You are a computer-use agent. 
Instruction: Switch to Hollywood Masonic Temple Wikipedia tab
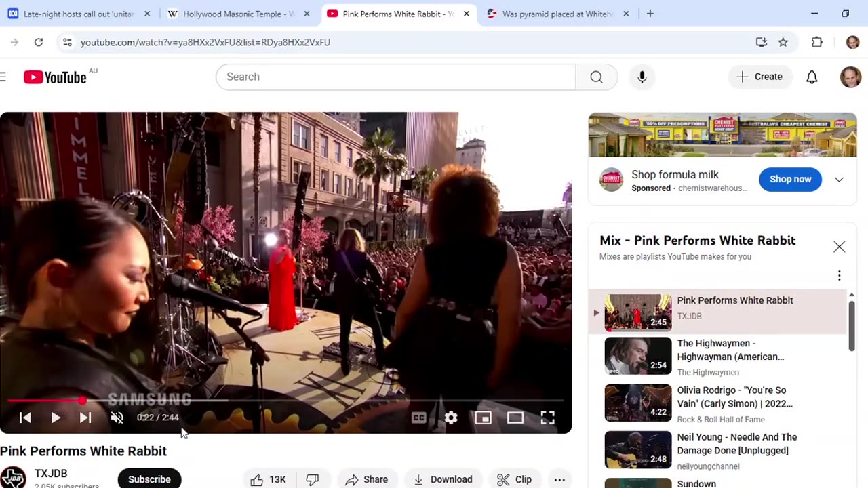coord(231,14)
